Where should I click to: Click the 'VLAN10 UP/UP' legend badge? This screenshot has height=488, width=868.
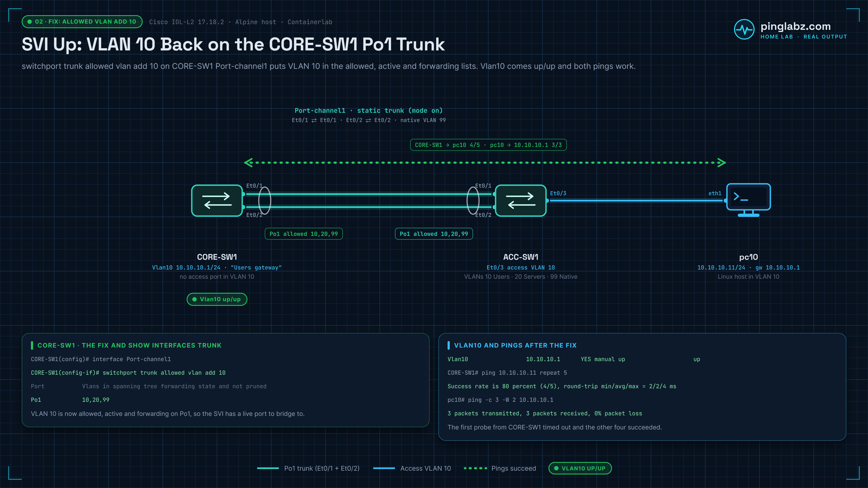coord(580,468)
